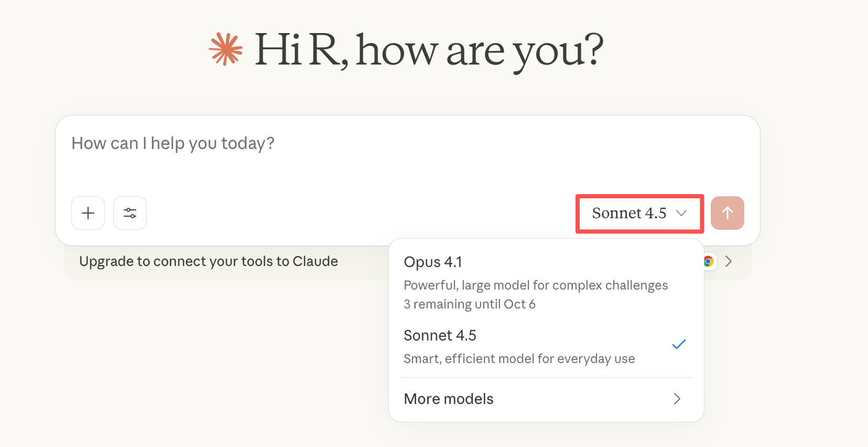Click the plus attach button
This screenshot has width=868, height=447.
tap(88, 213)
